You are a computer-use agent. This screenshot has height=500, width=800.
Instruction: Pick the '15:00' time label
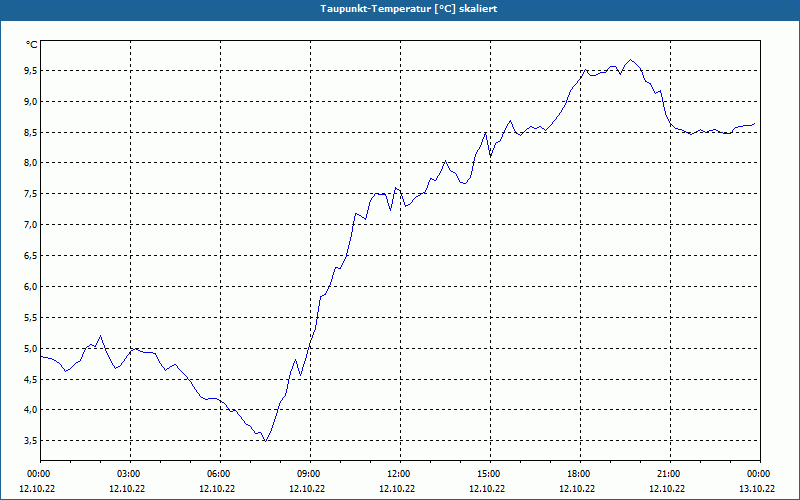coord(489,474)
